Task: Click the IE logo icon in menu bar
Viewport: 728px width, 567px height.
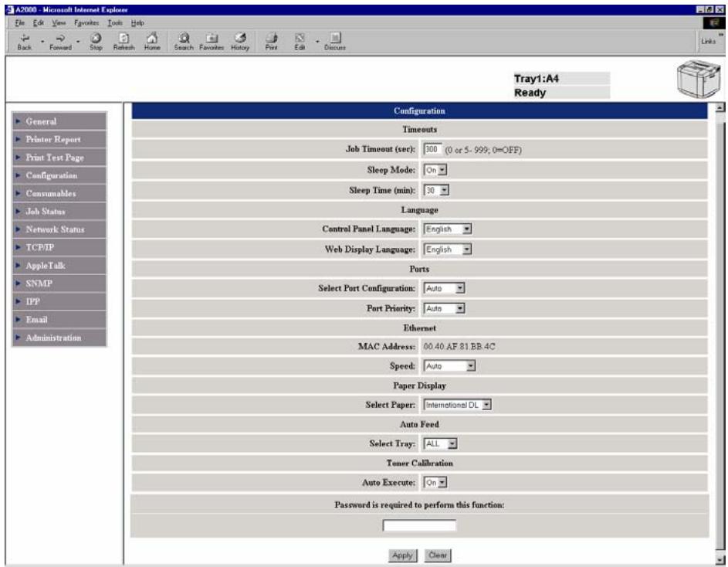Action: 713,22
